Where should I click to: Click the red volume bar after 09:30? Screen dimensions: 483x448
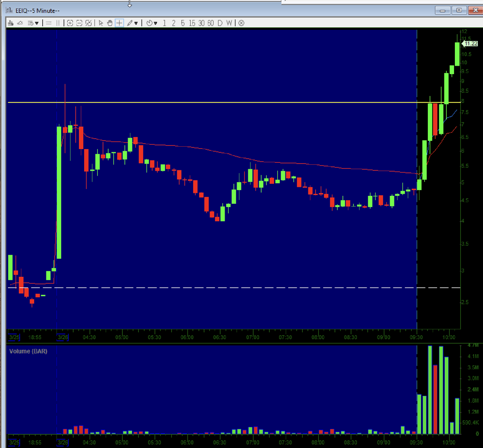[435, 399]
